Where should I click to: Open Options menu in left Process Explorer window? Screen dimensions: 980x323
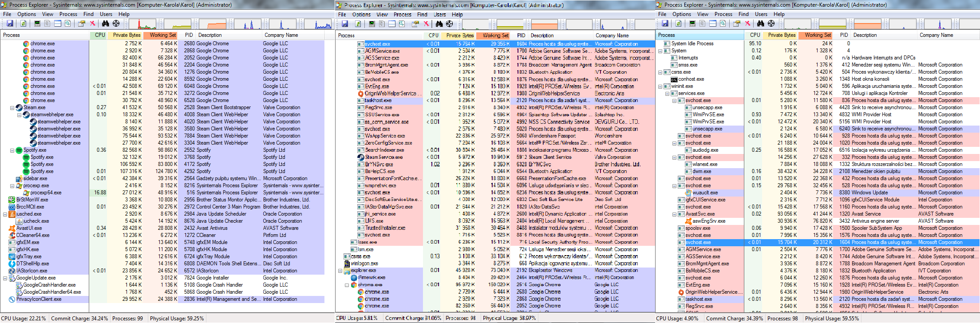click(x=27, y=14)
